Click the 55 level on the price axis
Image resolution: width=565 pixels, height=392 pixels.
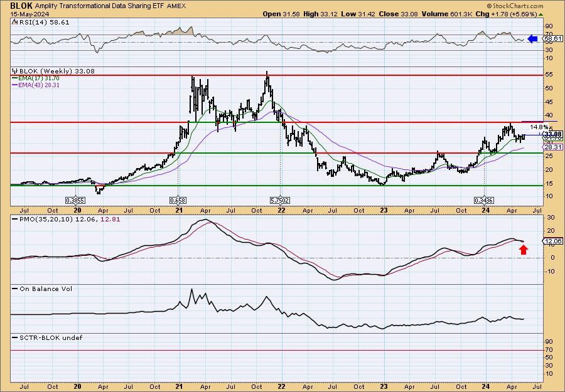point(549,75)
